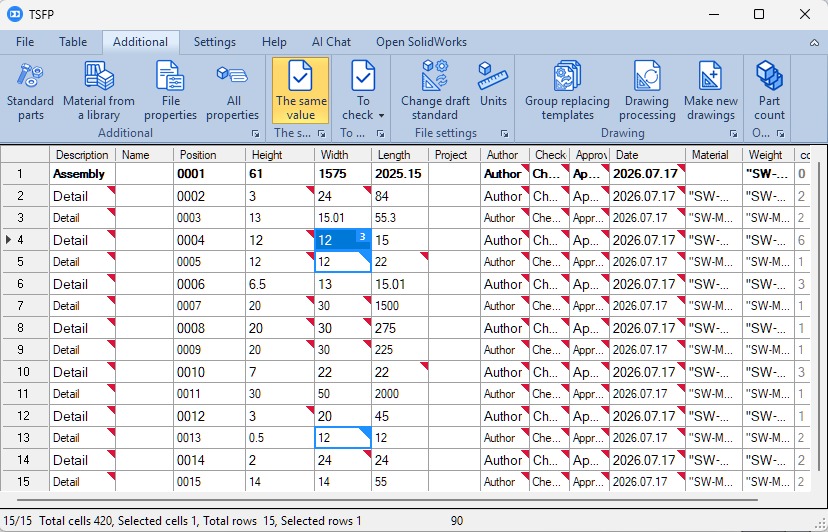Select row header number 1

(x=25, y=174)
